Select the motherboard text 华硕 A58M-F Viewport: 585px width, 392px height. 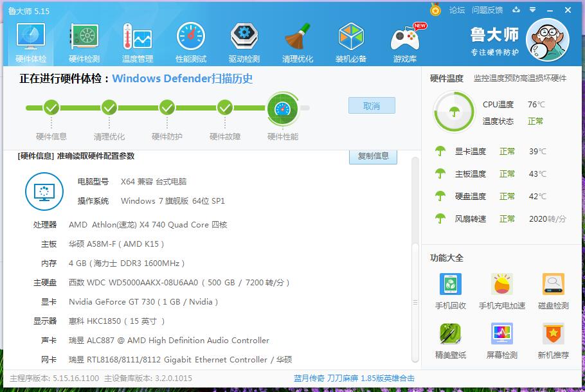pos(116,244)
